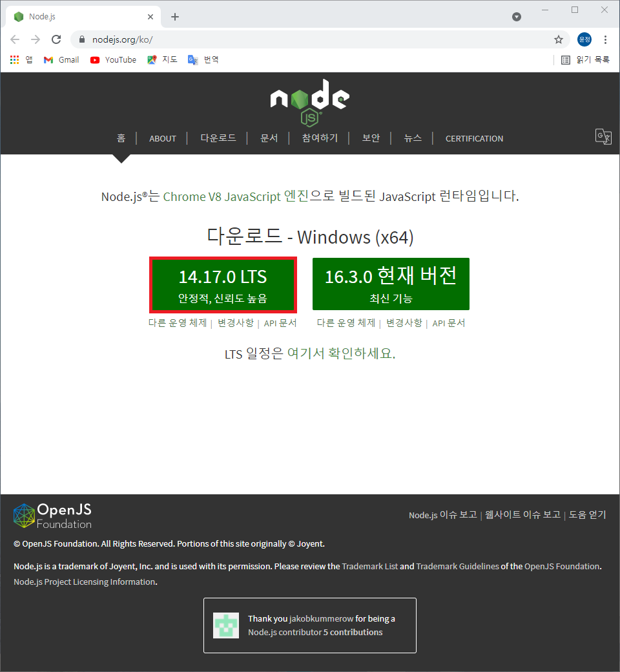Image resolution: width=620 pixels, height=672 pixels.
Task: Click API 문서 under 16.3.0 button
Action: (449, 322)
